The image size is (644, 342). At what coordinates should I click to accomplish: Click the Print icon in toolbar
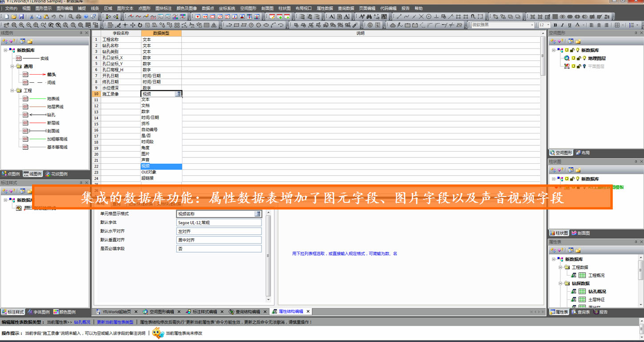pyautogui.click(x=78, y=16)
